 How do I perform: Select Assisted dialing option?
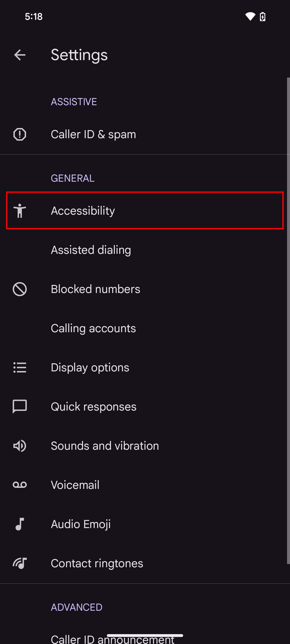click(91, 250)
